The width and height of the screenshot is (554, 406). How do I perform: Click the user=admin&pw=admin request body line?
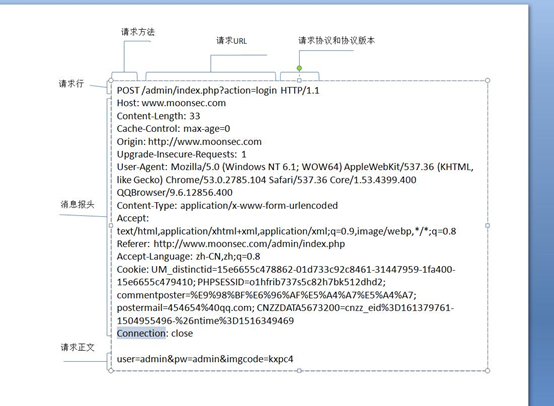pos(205,359)
